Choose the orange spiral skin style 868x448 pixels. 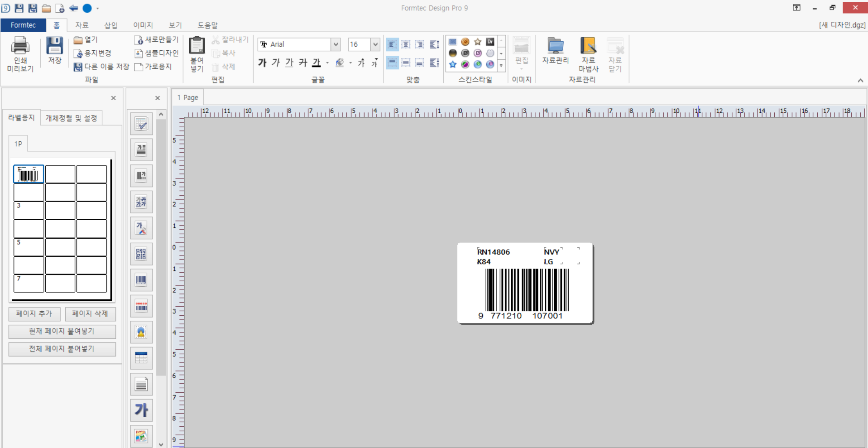[465, 42]
